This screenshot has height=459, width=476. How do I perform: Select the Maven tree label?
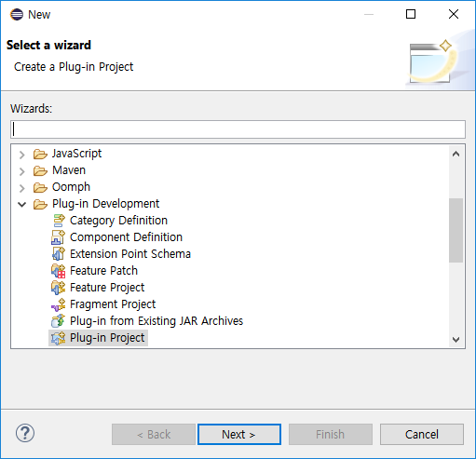pyautogui.click(x=69, y=170)
